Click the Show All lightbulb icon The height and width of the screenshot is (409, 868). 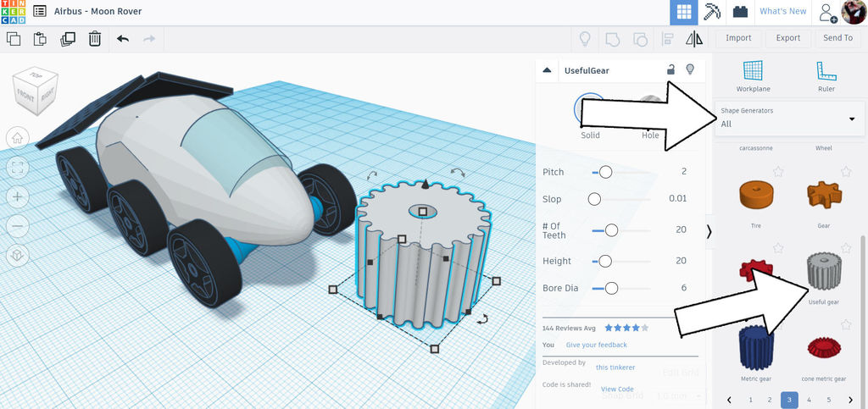click(x=585, y=39)
